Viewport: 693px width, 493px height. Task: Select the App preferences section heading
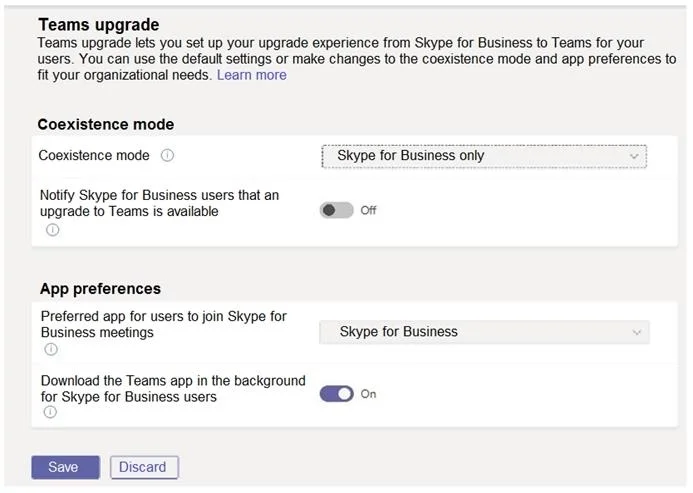click(x=100, y=289)
